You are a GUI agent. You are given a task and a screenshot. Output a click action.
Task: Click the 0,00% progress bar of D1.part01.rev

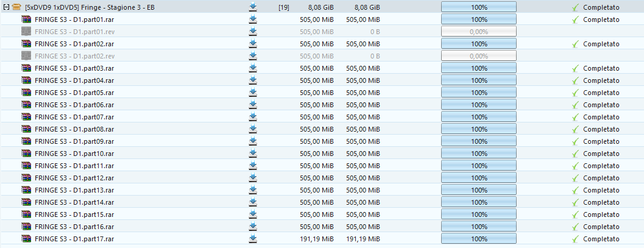pyautogui.click(x=479, y=32)
